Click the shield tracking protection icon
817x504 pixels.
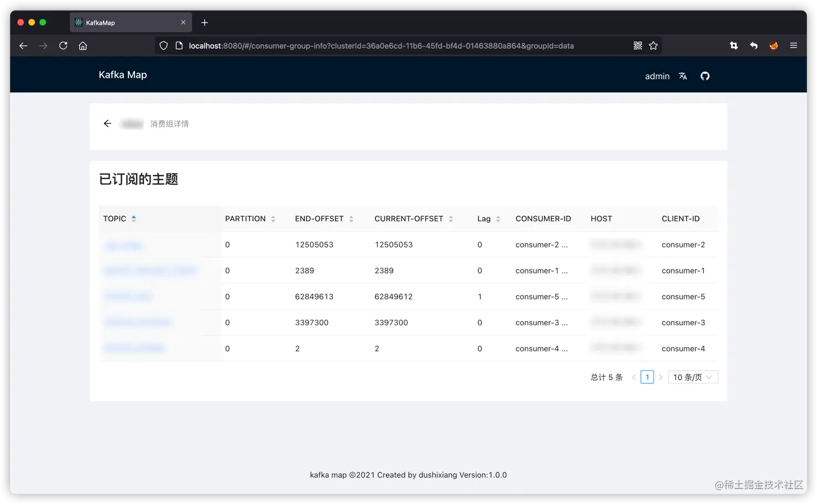(x=163, y=46)
